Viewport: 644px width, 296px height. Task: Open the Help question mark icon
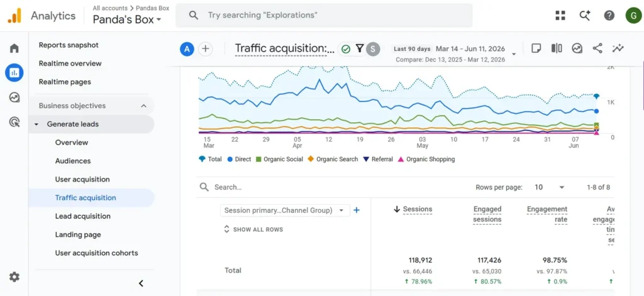click(609, 16)
